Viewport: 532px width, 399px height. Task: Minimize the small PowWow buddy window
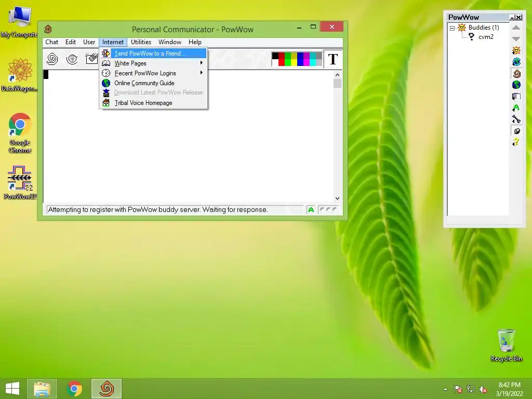tap(512, 17)
